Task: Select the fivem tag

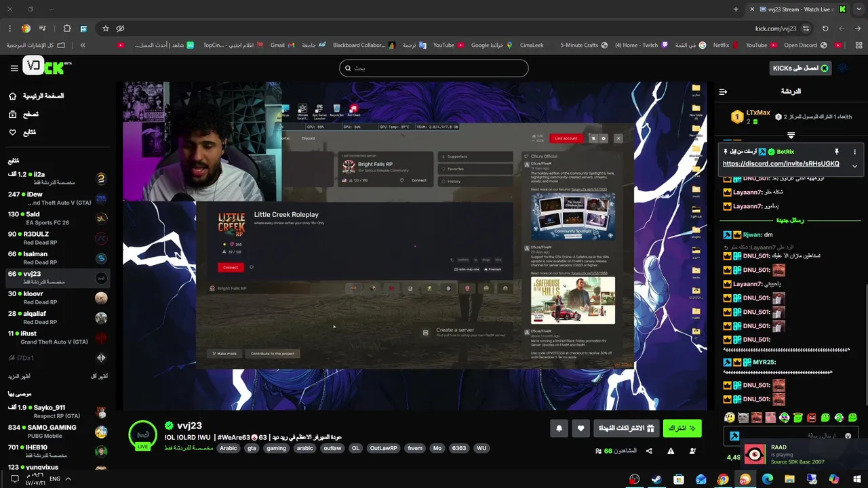Action: [415, 448]
